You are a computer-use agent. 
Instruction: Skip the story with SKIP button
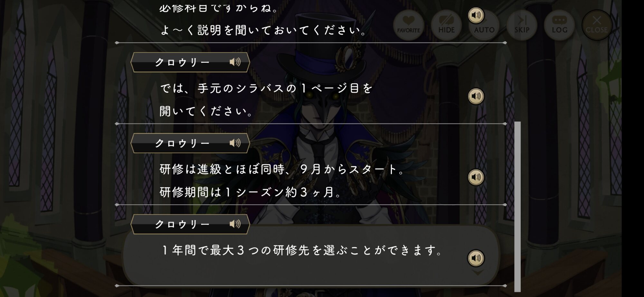[x=522, y=25]
